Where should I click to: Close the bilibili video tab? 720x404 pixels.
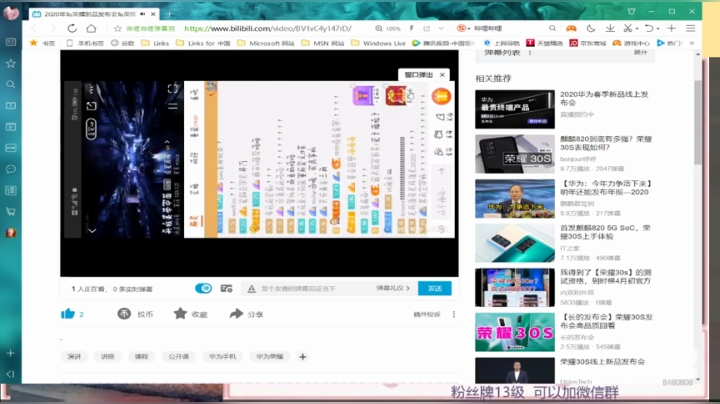153,14
